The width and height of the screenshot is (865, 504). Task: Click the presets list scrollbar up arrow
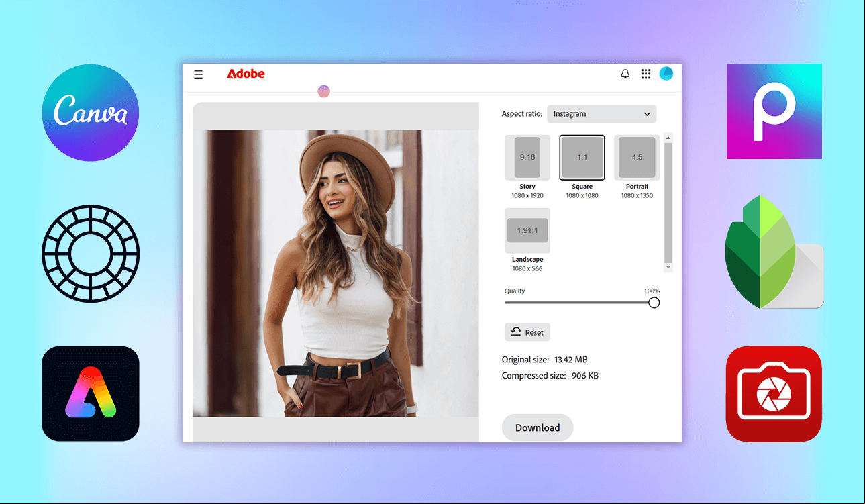[x=668, y=138]
